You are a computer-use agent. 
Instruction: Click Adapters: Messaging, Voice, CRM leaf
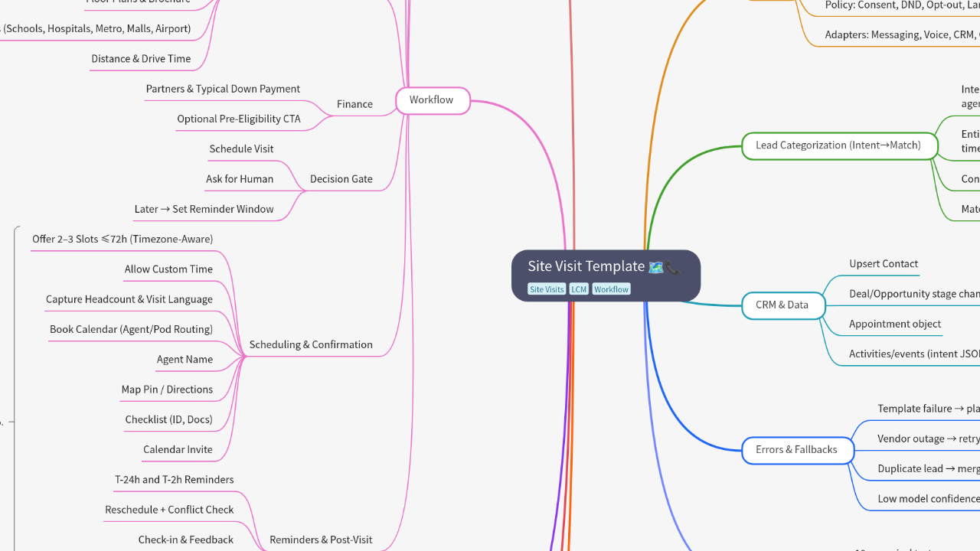pos(902,34)
